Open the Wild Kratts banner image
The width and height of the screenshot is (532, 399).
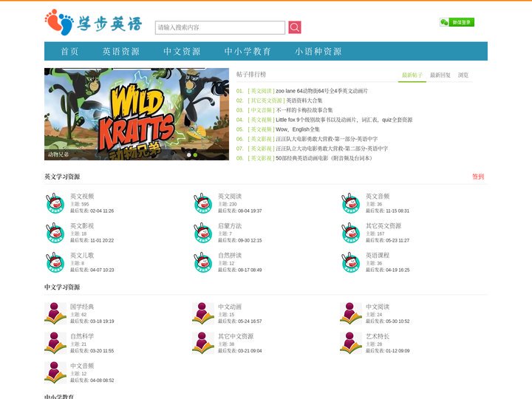(137, 114)
